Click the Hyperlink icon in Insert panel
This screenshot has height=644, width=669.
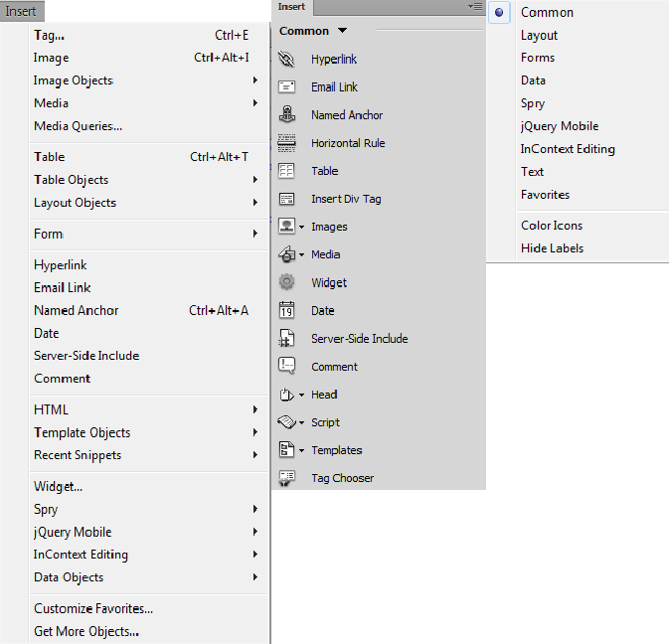tap(287, 60)
